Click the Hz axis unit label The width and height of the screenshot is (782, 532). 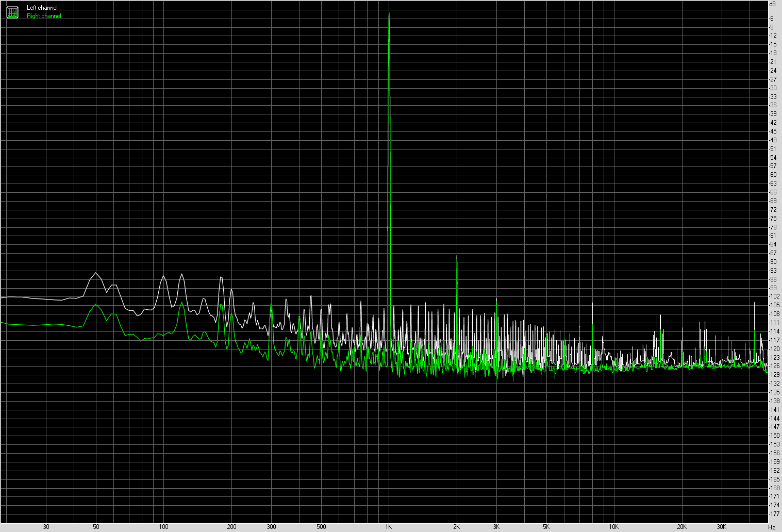(x=772, y=527)
